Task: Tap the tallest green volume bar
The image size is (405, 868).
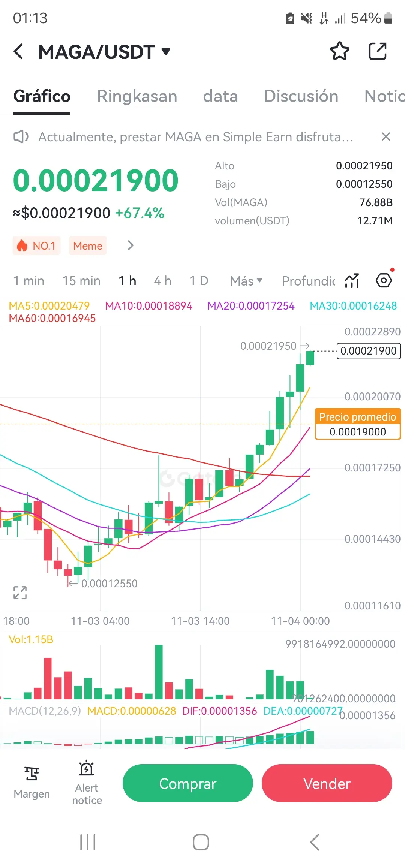Action: (159, 672)
